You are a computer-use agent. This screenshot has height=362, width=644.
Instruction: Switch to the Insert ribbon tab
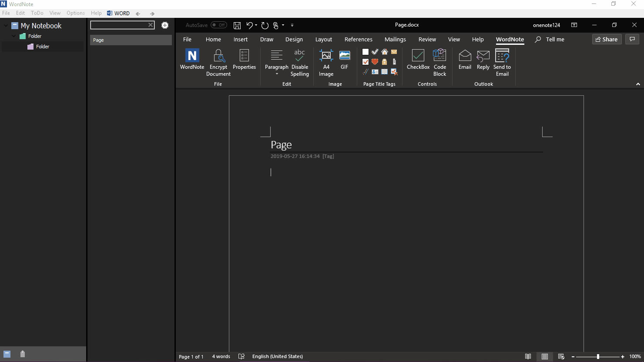tap(240, 39)
